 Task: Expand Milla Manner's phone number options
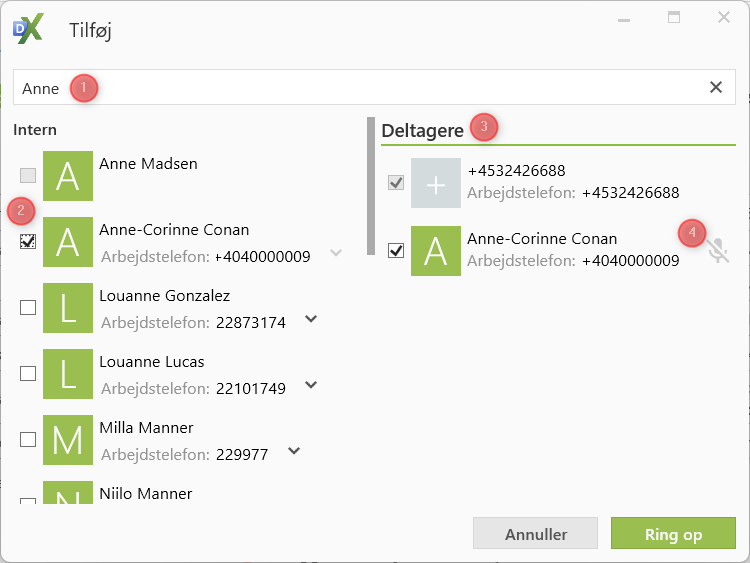point(294,452)
